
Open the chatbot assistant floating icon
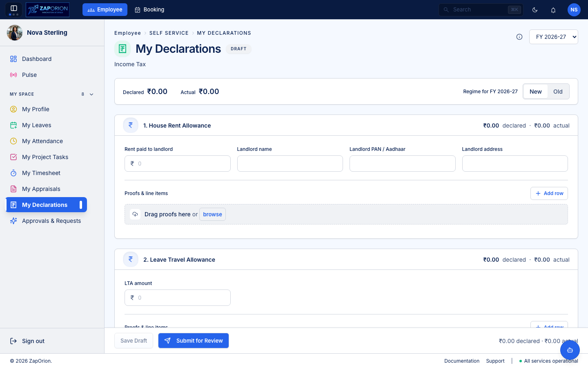tap(570, 350)
